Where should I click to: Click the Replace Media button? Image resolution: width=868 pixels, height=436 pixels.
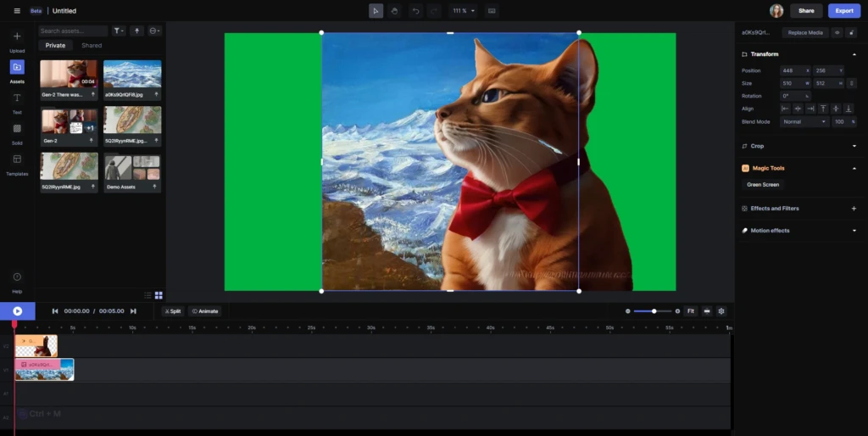[805, 33]
